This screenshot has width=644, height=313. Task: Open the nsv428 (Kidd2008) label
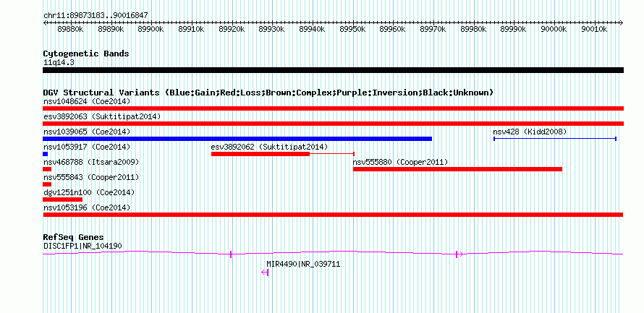[530, 132]
